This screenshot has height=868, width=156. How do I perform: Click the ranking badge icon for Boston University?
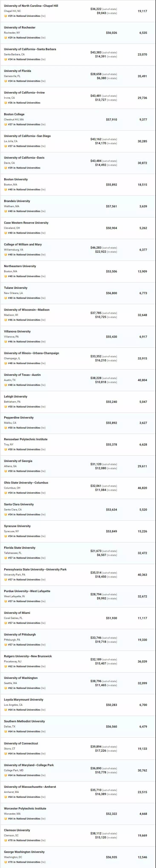pyautogui.click(x=6, y=189)
